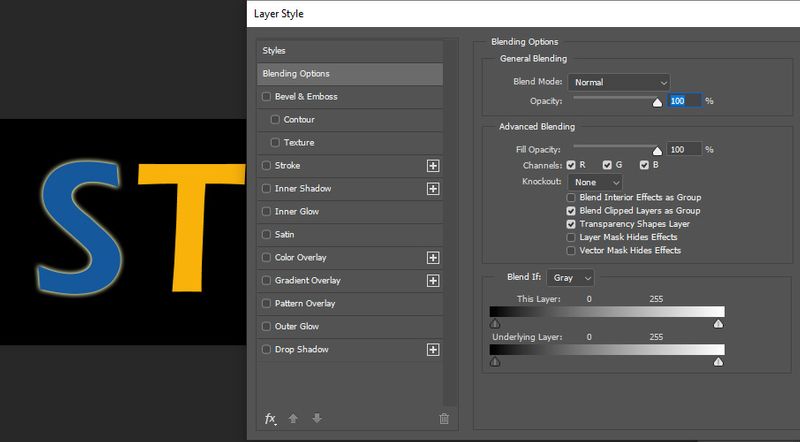Click the Fill Opacity slider handle

657,151
